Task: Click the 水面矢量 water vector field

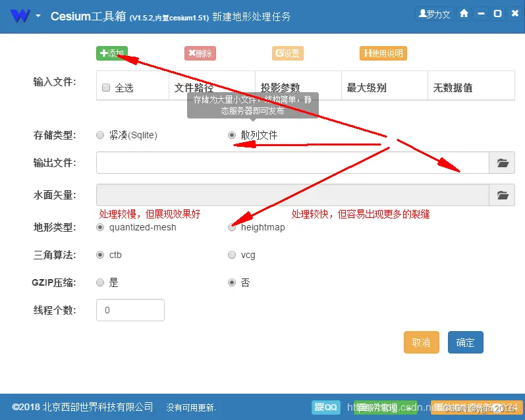Action: [x=292, y=195]
